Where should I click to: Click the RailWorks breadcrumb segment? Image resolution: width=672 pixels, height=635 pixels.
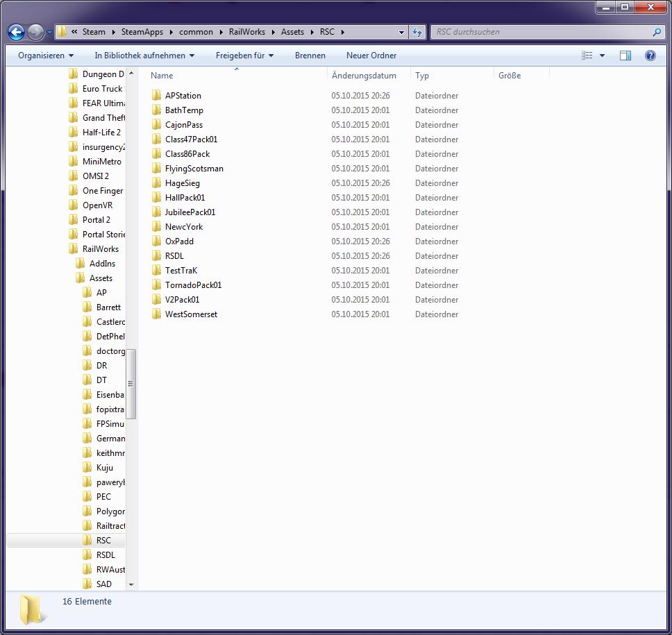click(x=247, y=32)
